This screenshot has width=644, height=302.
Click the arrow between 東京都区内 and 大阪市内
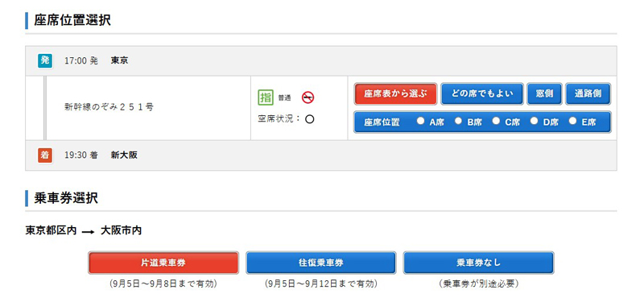pos(89,232)
